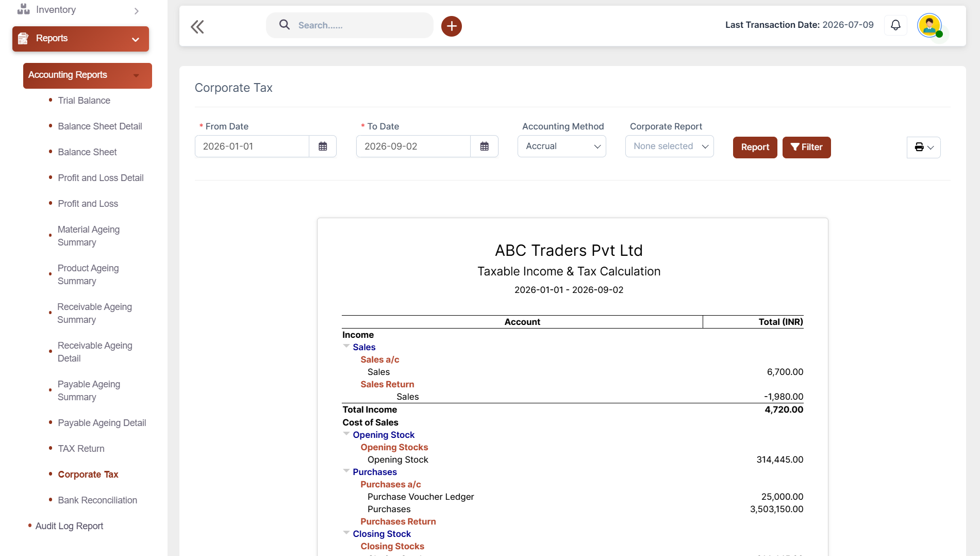980x556 pixels.
Task: Collapse sidebar with double chevron icon
Action: (197, 26)
